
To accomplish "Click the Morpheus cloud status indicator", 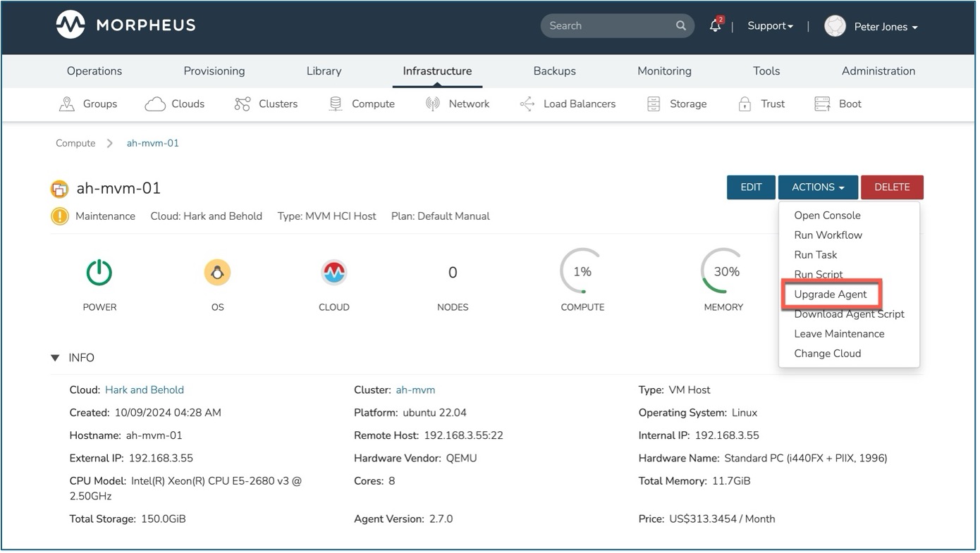I will coord(333,272).
